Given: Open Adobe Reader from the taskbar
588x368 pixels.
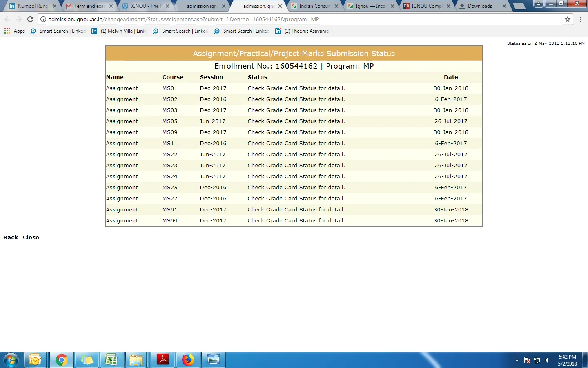Looking at the screenshot, I should point(163,360).
